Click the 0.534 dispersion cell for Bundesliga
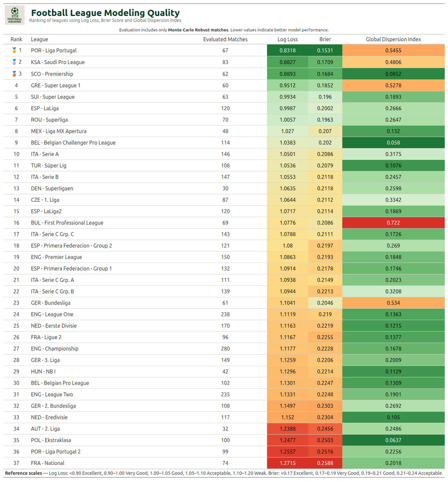This screenshot has height=481, width=448. coord(393,303)
